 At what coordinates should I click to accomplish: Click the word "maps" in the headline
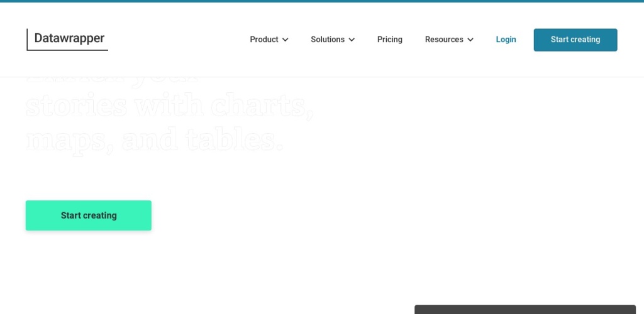coord(66,141)
